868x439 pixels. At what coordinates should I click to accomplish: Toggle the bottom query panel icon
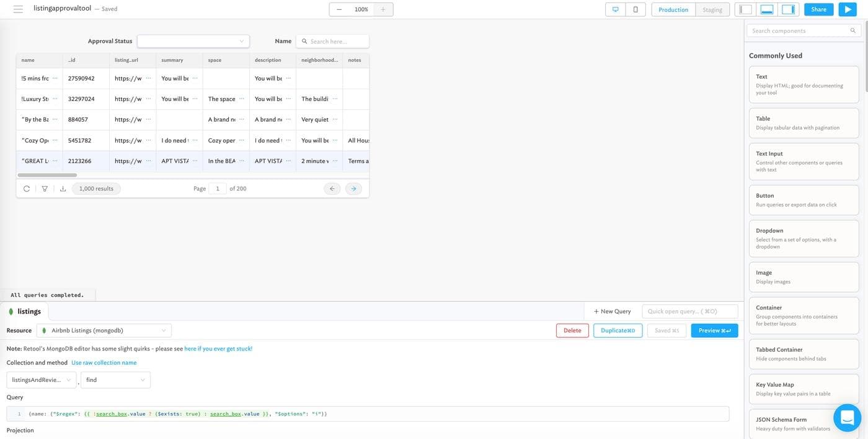click(x=767, y=9)
